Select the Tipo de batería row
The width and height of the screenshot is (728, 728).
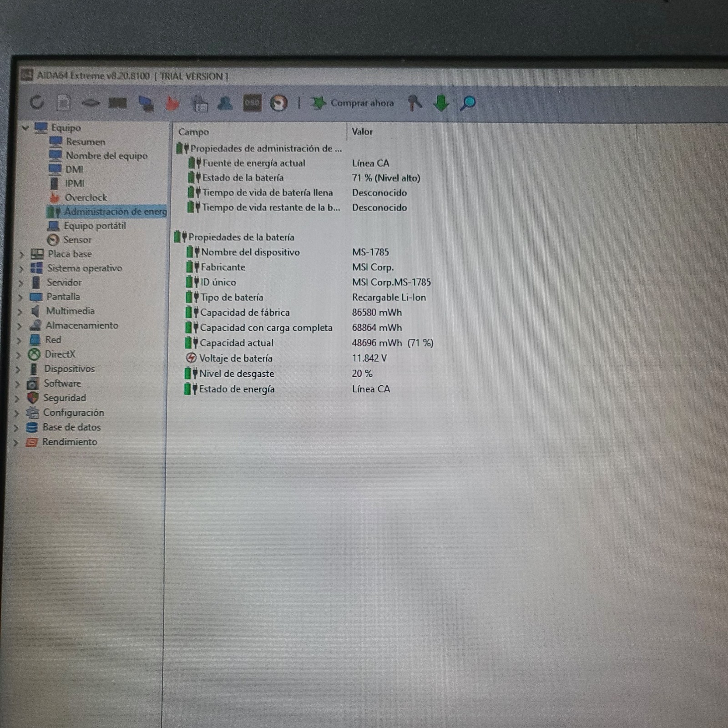pos(306,297)
